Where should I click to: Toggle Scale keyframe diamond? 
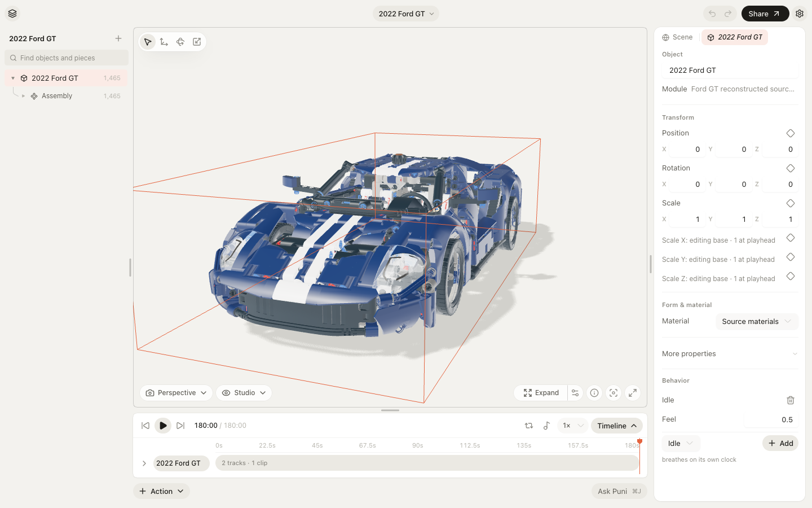[x=791, y=203]
